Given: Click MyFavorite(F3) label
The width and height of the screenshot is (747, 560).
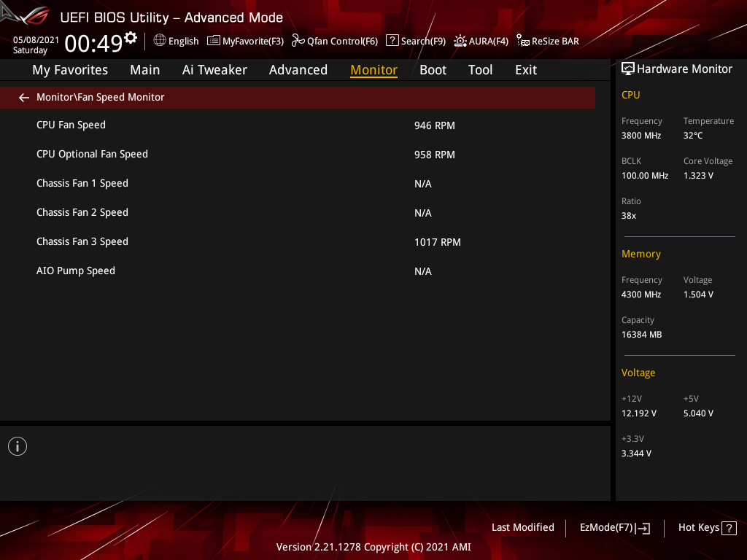Looking at the screenshot, I should pyautogui.click(x=253, y=42).
